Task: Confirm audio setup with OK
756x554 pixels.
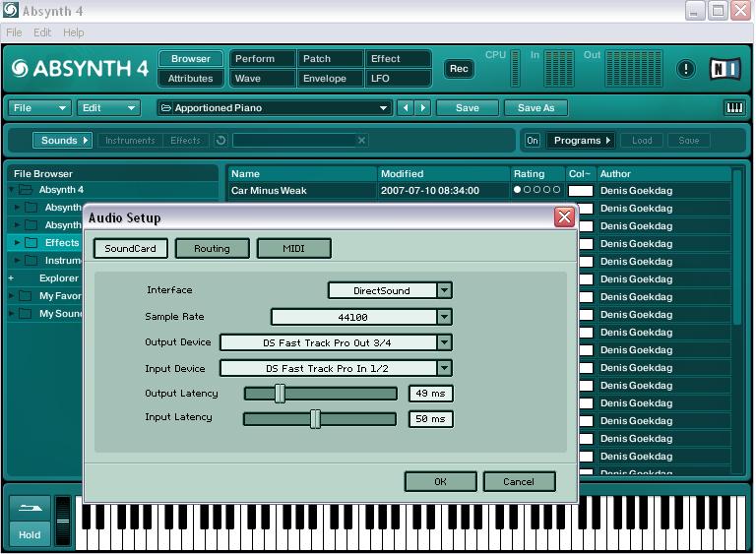Action: click(x=440, y=481)
